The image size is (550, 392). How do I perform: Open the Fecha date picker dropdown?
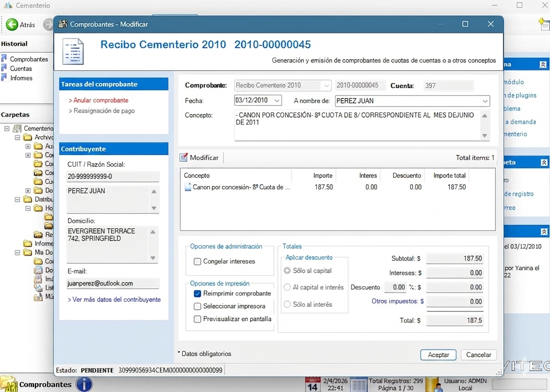click(x=277, y=101)
